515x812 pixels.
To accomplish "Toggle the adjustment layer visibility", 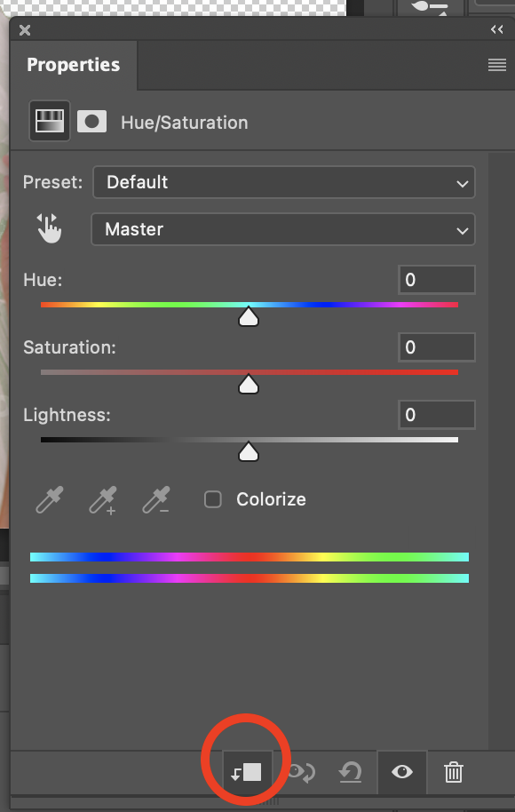I will [x=401, y=772].
